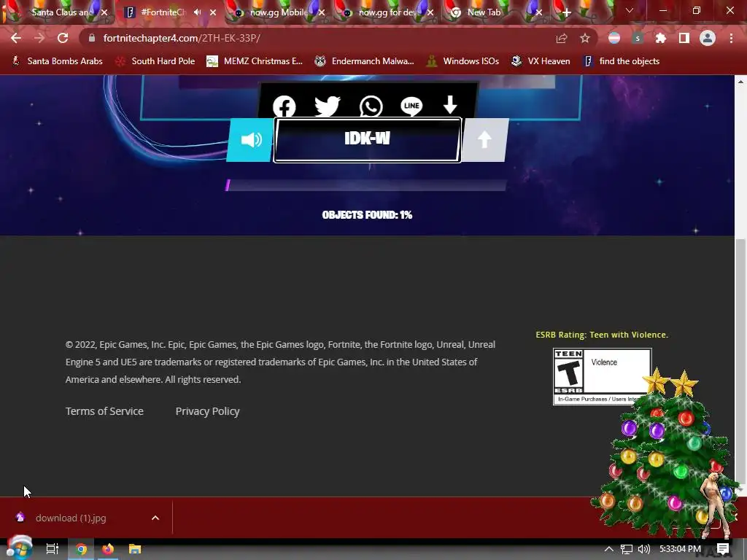The width and height of the screenshot is (747, 560).
Task: Expand download (1).jpg options chevron
Action: click(155, 518)
